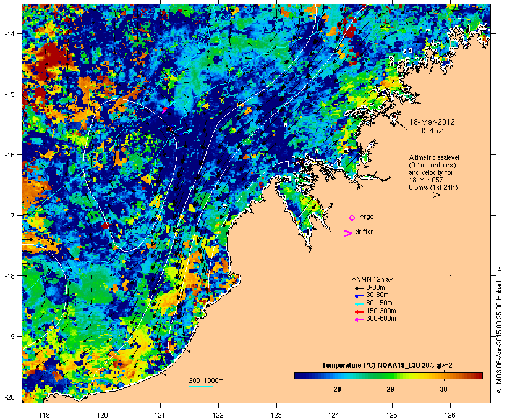Click the magenta Argo circle symbol
The image size is (507, 420).
click(352, 217)
